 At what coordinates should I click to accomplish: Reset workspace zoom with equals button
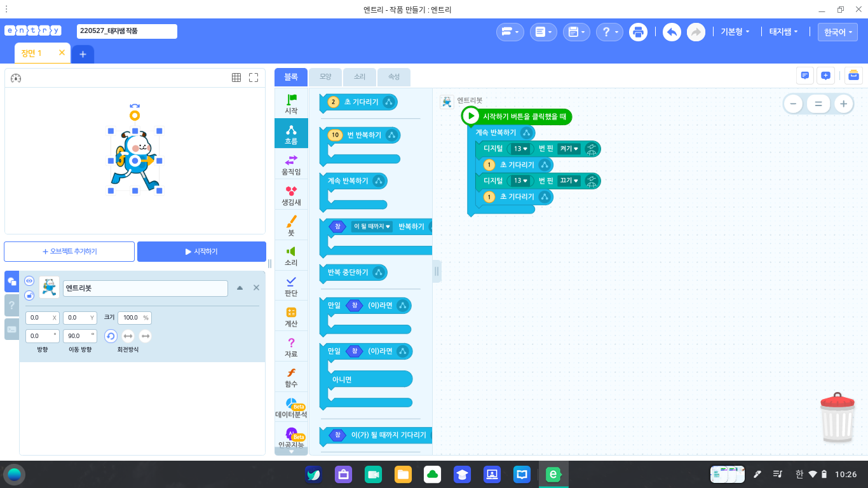(818, 104)
